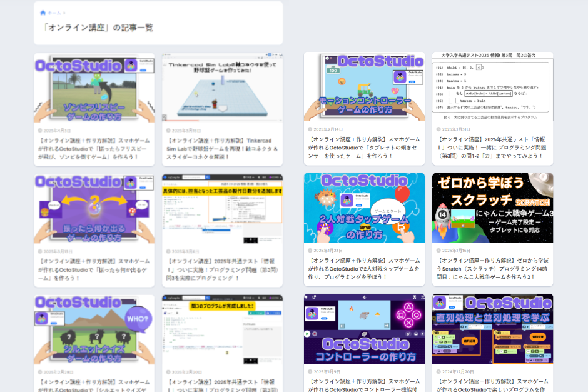The width and height of the screenshot is (588, 392).
Task: Click the モーションコントローラー game thumbnail
Action: pyautogui.click(x=364, y=86)
